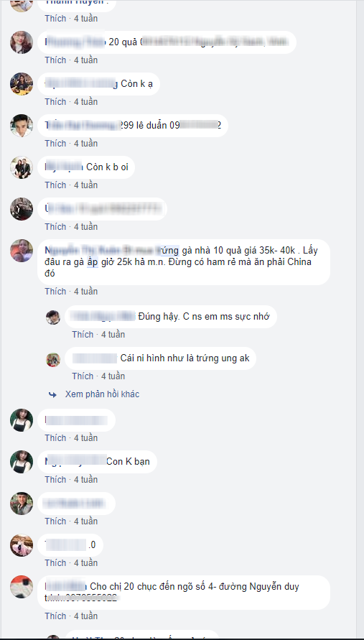Expand replies via "Xem phản hồi khác" arrow icon
364x640 pixels.
pos(52,394)
